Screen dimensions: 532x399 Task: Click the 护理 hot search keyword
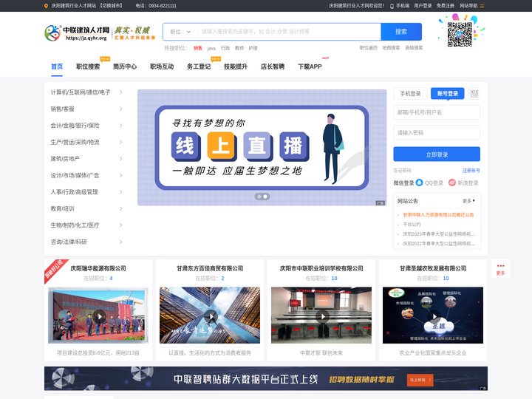pos(253,48)
